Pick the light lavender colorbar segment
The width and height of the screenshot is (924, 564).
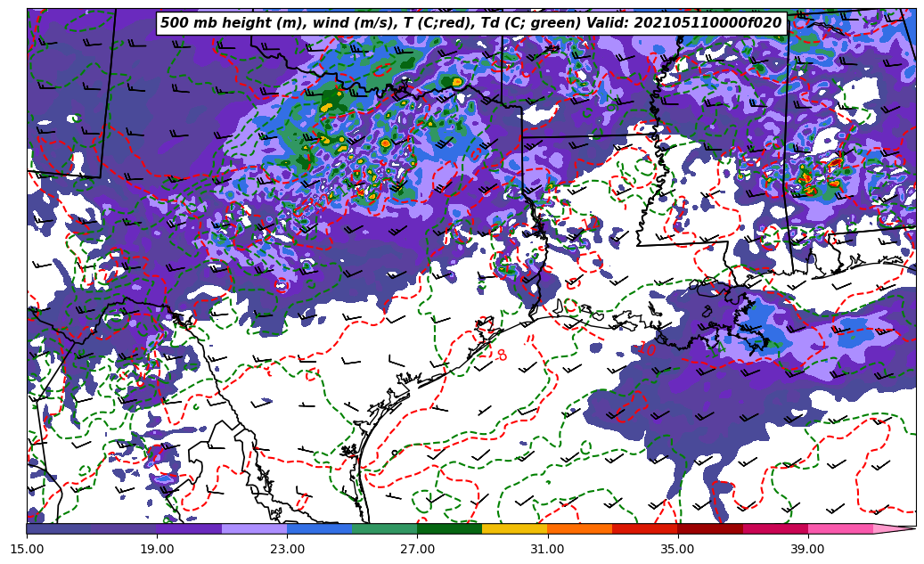[254, 528]
